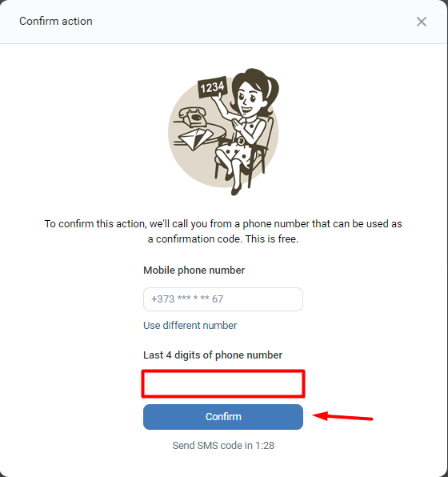Click the Confirm action dialog title
This screenshot has height=477, width=448.
pyautogui.click(x=56, y=22)
